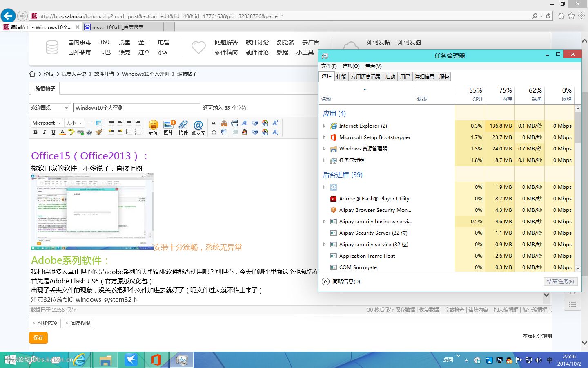The image size is (588, 368).
Task: Expand Alipay security service (32 位) row
Action: click(325, 245)
